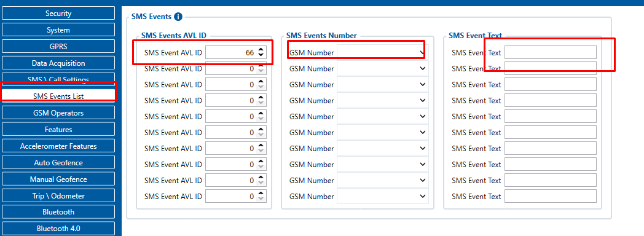Increment the last SMS Event AVL ID
The height and width of the screenshot is (236, 644).
(261, 194)
